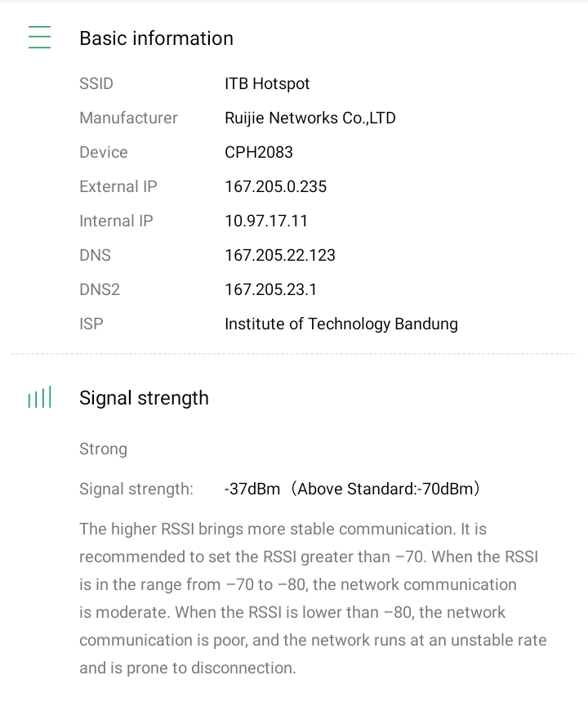Click the ISP Institute of Technology Bandung
This screenshot has width=588, height=702.
(341, 324)
